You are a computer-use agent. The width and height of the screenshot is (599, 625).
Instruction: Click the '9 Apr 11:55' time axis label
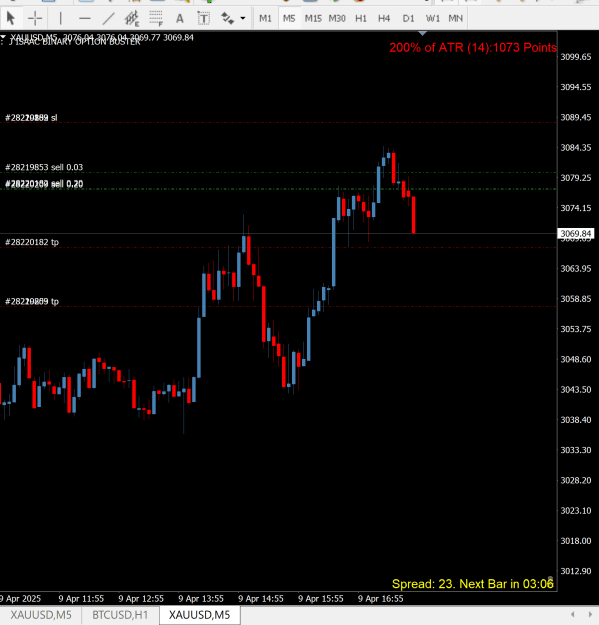[x=81, y=599]
